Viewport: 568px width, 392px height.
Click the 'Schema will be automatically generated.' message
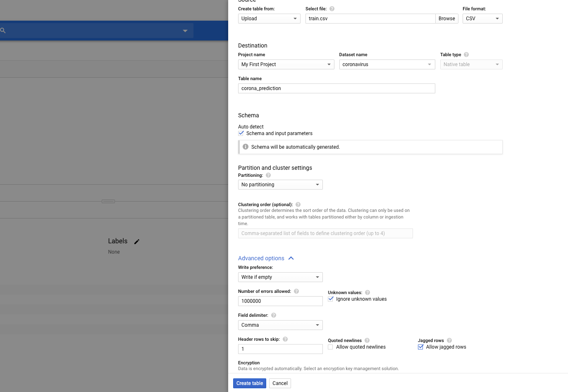[296, 147]
